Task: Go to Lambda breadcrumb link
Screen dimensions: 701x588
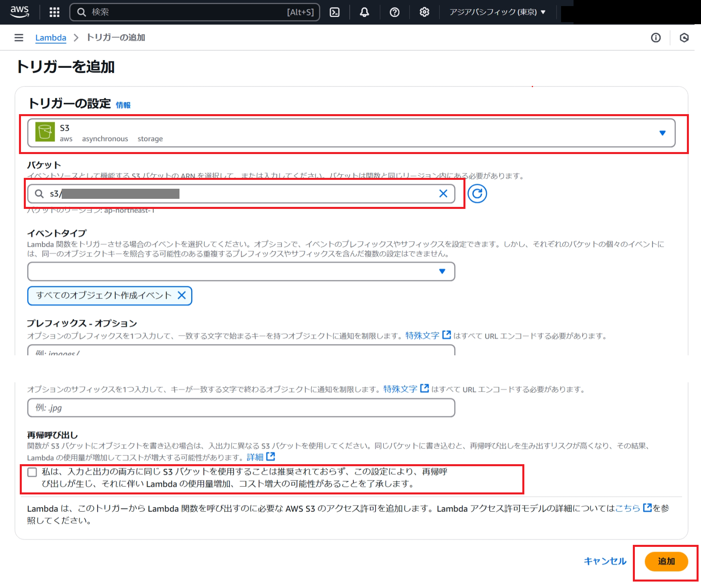Action: pos(51,38)
